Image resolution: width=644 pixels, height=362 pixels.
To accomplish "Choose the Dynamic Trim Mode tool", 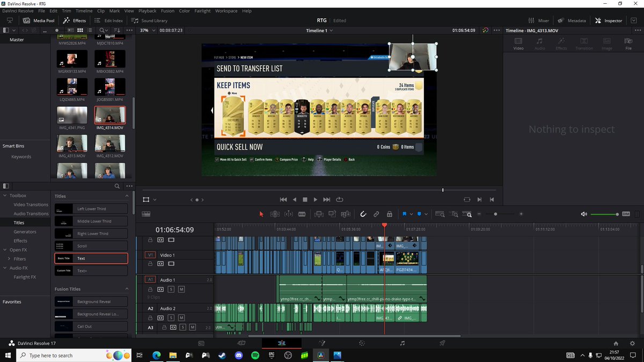I will (x=289, y=214).
